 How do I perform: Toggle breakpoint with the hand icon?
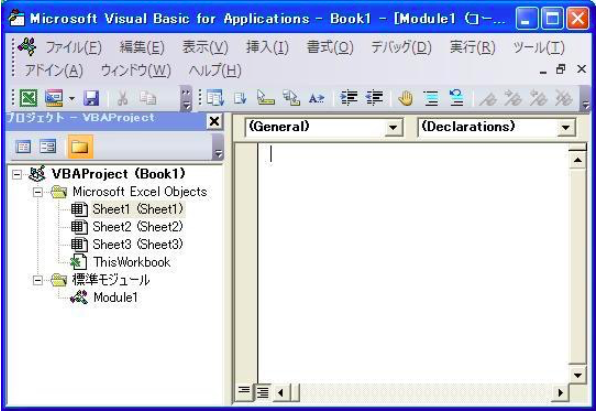(x=405, y=98)
